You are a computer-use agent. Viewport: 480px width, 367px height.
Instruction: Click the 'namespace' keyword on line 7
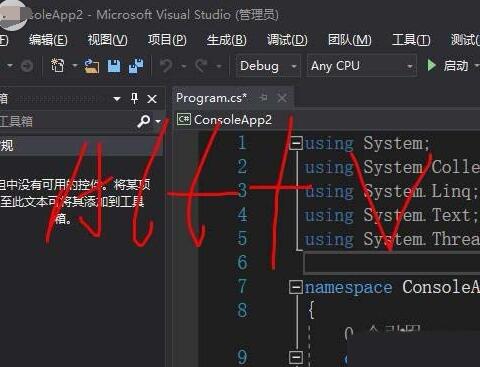pos(348,287)
